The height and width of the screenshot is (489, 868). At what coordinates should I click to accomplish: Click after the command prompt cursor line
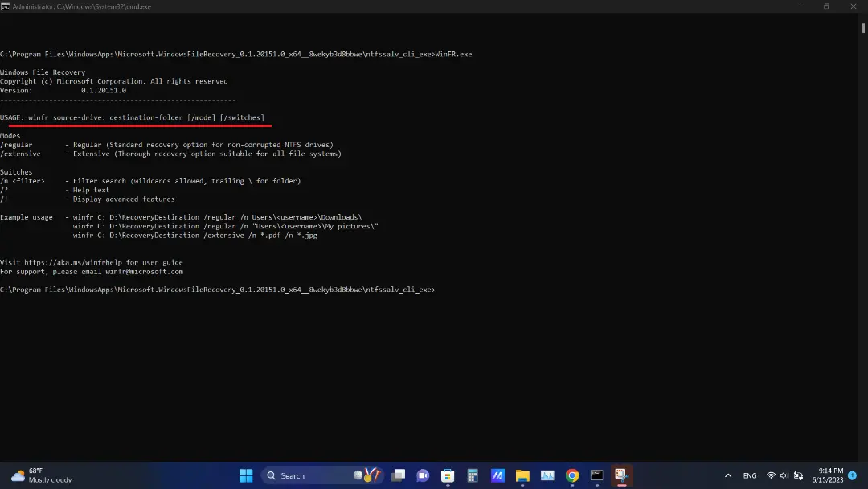pyautogui.click(x=439, y=290)
